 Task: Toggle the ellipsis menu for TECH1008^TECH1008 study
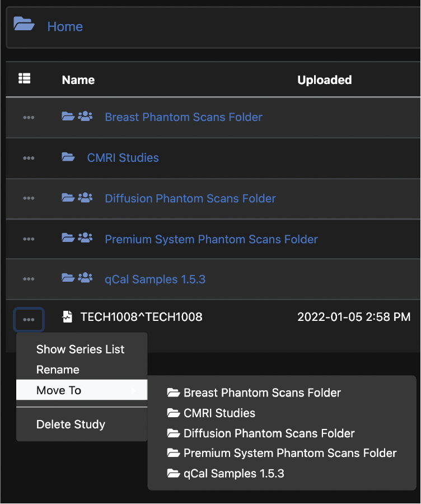tap(29, 320)
